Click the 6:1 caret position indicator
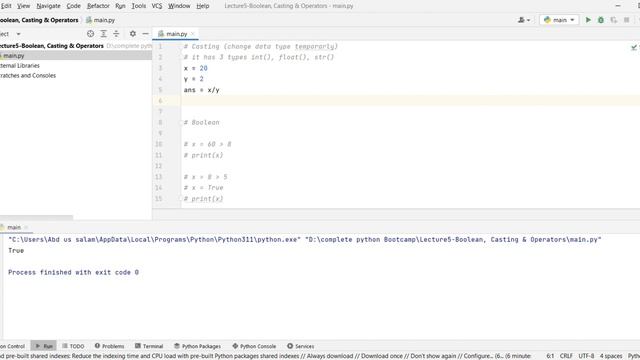Image resolution: width=640 pixels, height=360 pixels. [550, 356]
